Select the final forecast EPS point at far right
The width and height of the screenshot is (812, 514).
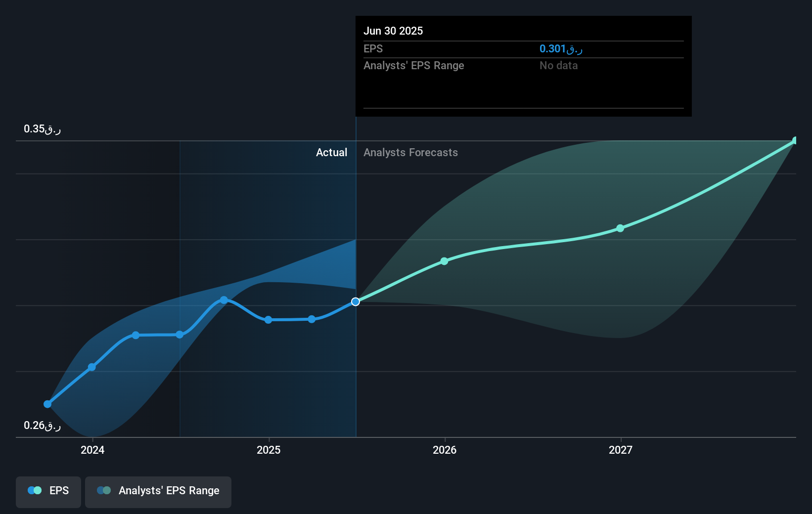[x=795, y=141]
